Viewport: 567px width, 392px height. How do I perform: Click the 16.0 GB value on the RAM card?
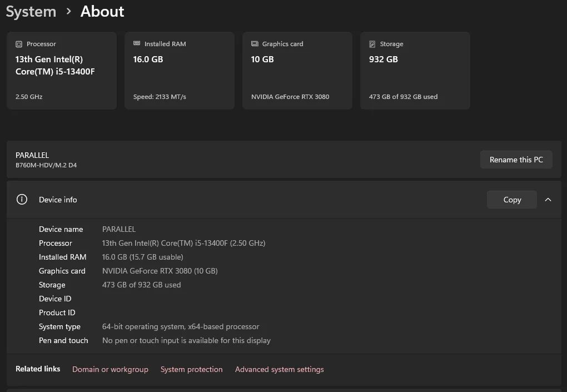[x=148, y=59]
